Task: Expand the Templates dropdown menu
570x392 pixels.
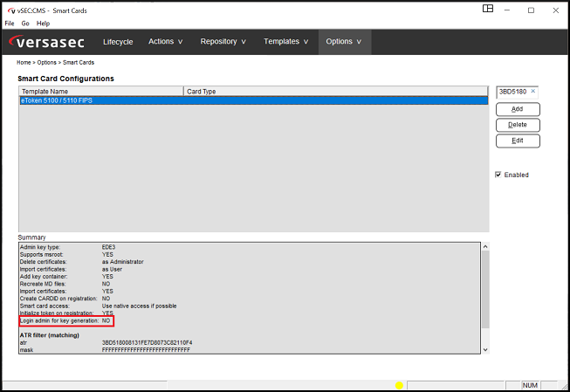Action: [286, 41]
